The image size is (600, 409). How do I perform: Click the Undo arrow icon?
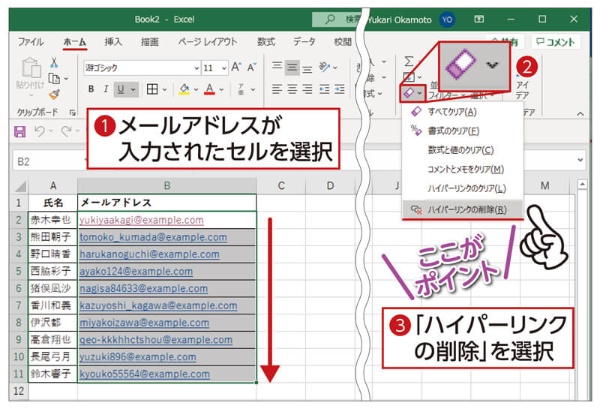pyautogui.click(x=39, y=131)
